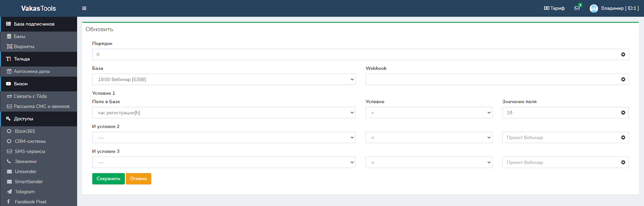Open the mail notifications icon
This screenshot has height=206, width=644.
point(577,8)
